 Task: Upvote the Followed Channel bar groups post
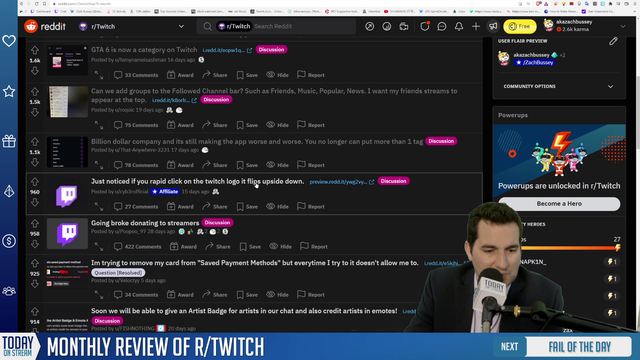[35, 92]
